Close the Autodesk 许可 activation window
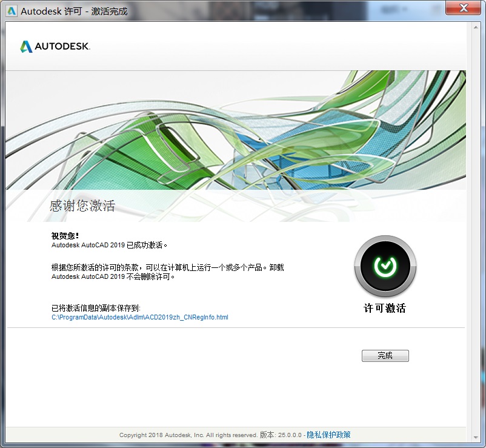This screenshot has height=448, width=486. (463, 7)
